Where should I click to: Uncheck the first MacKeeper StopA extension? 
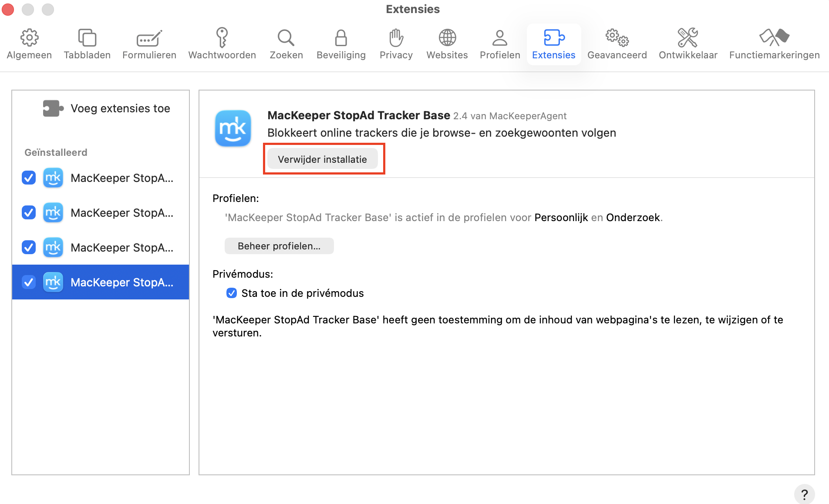[28, 178]
